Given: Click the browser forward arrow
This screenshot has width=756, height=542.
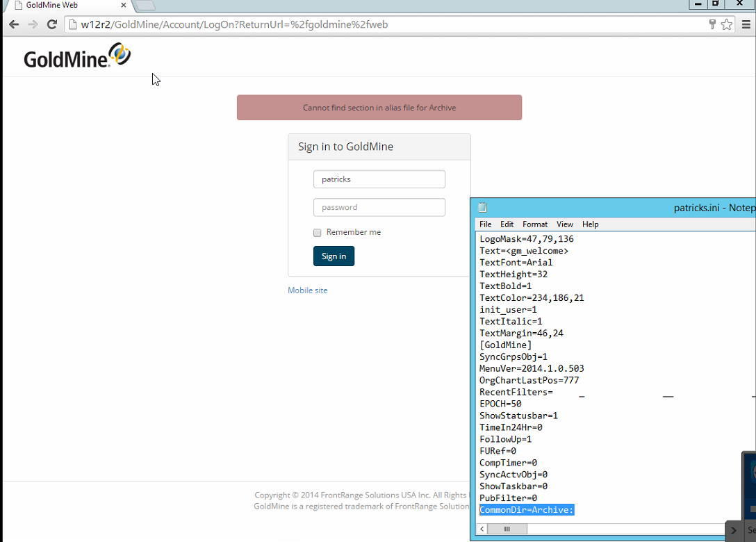Looking at the screenshot, I should click(x=33, y=24).
